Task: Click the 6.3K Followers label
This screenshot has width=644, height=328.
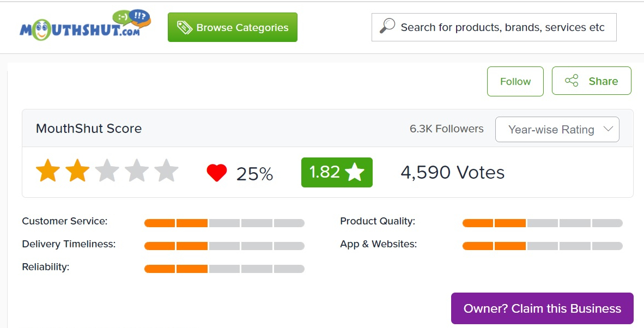Action: (446, 129)
